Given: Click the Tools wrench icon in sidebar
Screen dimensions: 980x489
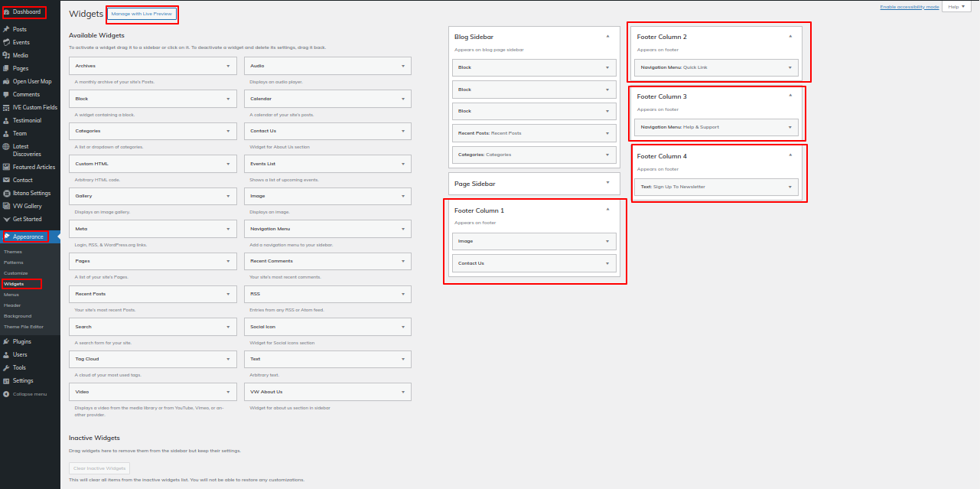Looking at the screenshot, I should 7,367.
